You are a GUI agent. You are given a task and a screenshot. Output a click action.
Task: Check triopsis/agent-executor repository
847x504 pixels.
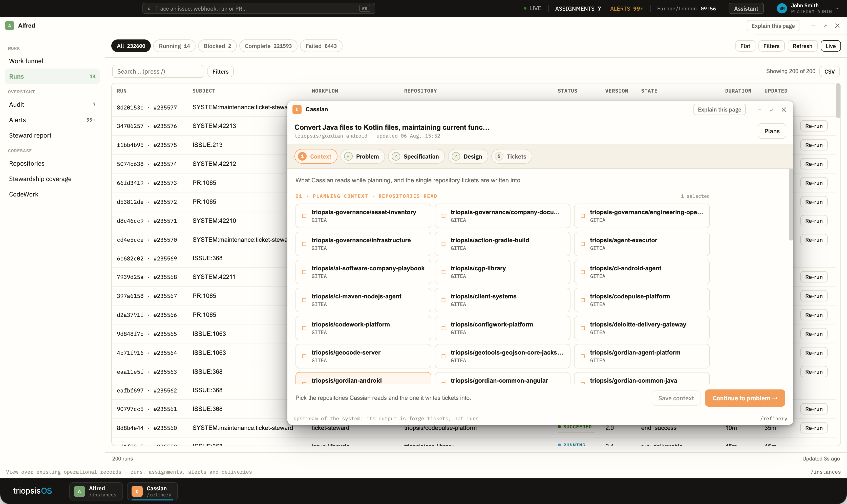tap(583, 244)
